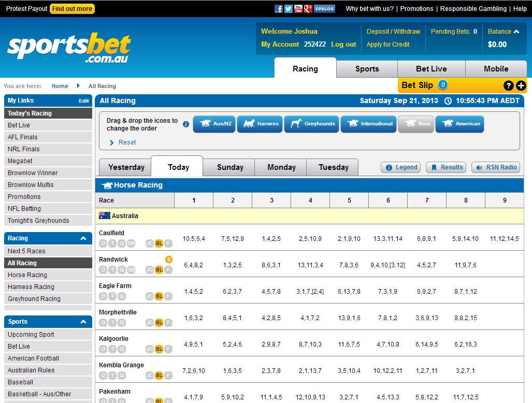This screenshot has height=403, width=532.
Task: Click the S6 icon in Caulfield row
Action: pos(131,243)
